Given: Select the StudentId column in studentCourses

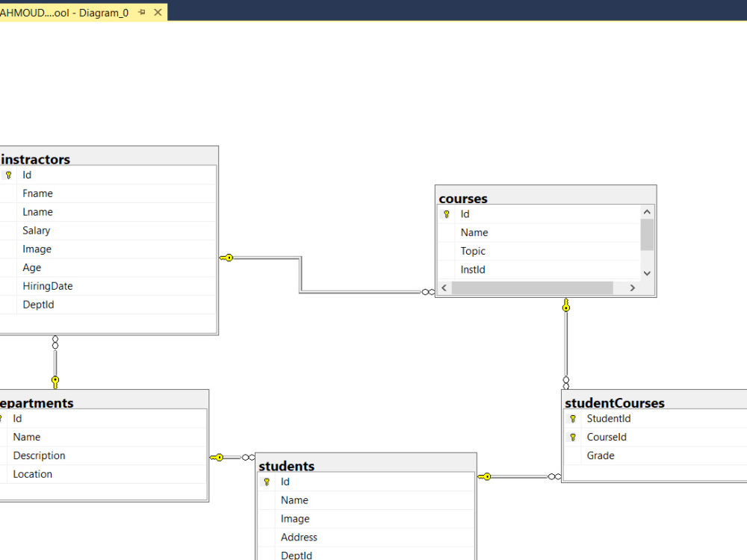Looking at the screenshot, I should pyautogui.click(x=656, y=419).
